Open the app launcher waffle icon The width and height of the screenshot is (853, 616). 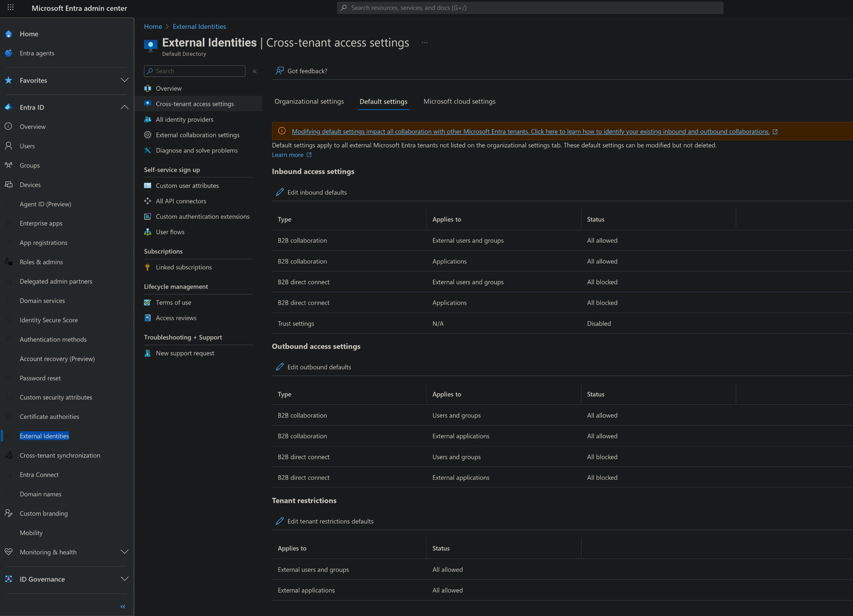point(11,7)
